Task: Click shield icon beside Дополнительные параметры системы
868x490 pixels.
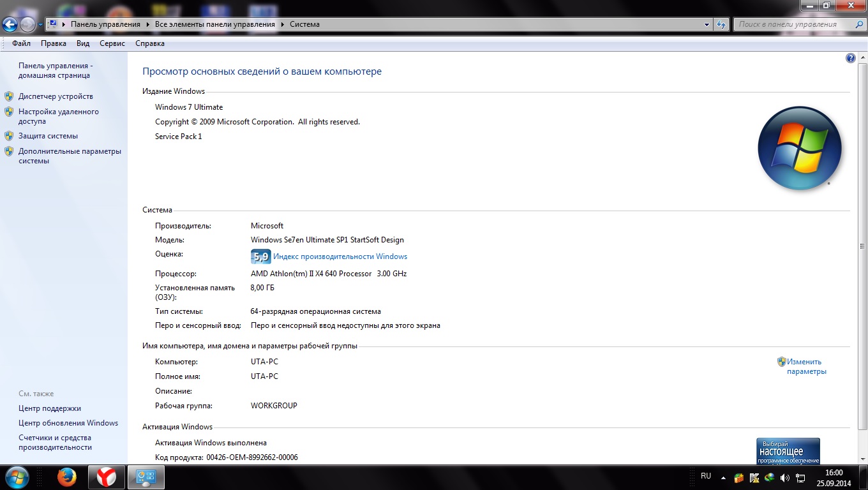Action: click(x=9, y=151)
